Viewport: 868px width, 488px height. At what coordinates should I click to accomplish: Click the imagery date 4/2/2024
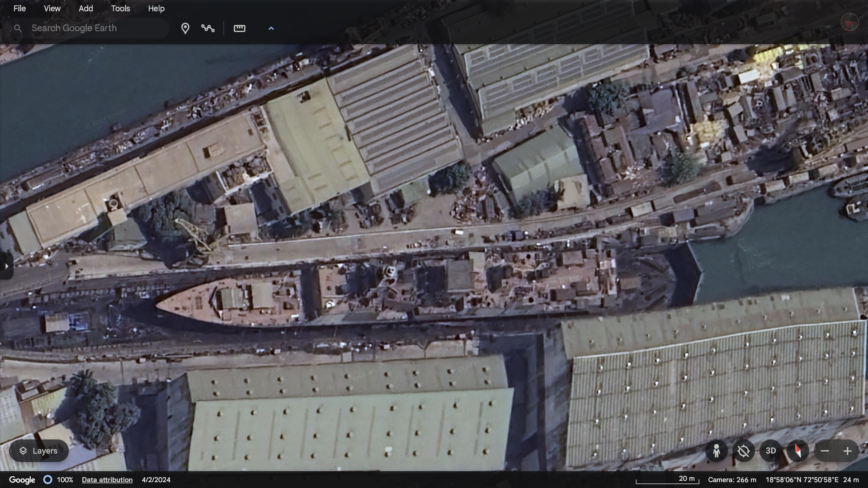click(156, 480)
